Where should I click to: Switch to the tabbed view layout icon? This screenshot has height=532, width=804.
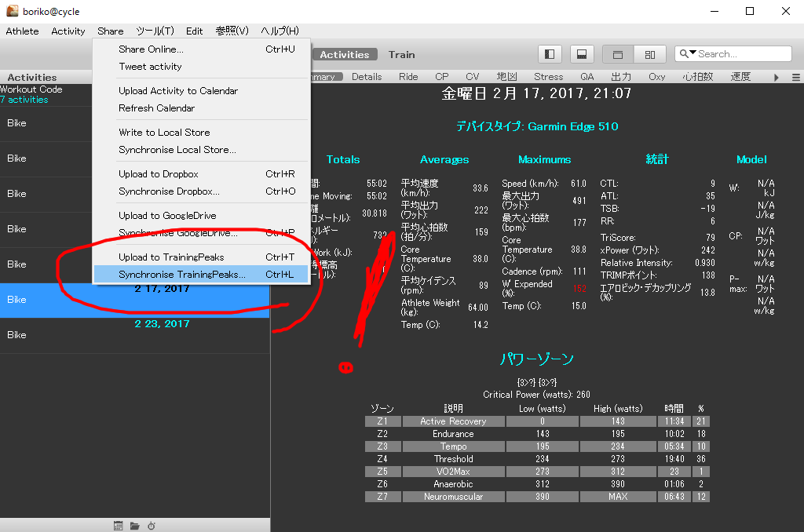[618, 54]
